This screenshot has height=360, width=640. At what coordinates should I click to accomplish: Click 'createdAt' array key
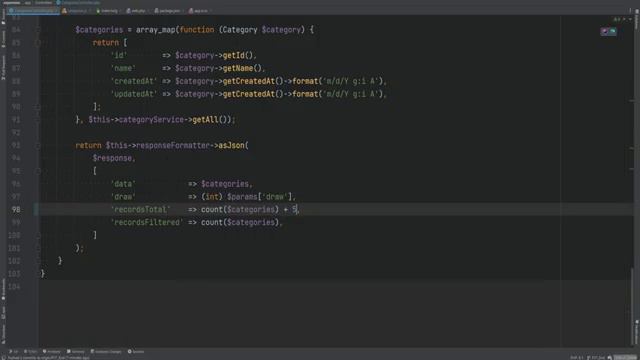(134, 81)
